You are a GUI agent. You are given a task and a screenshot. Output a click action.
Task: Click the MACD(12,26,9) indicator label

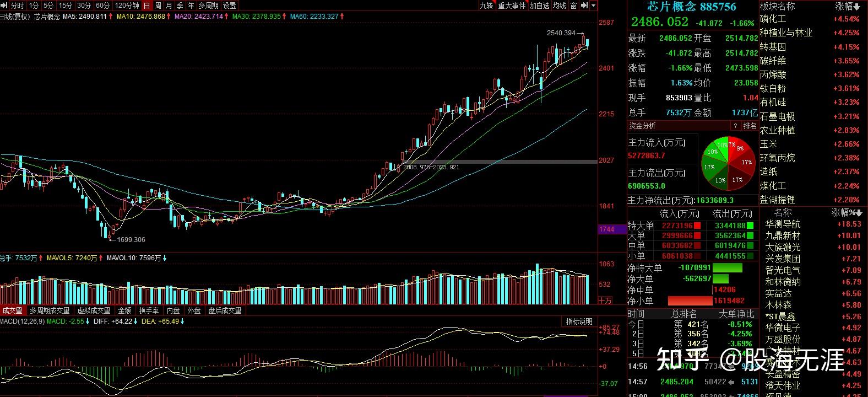[x=22, y=321]
